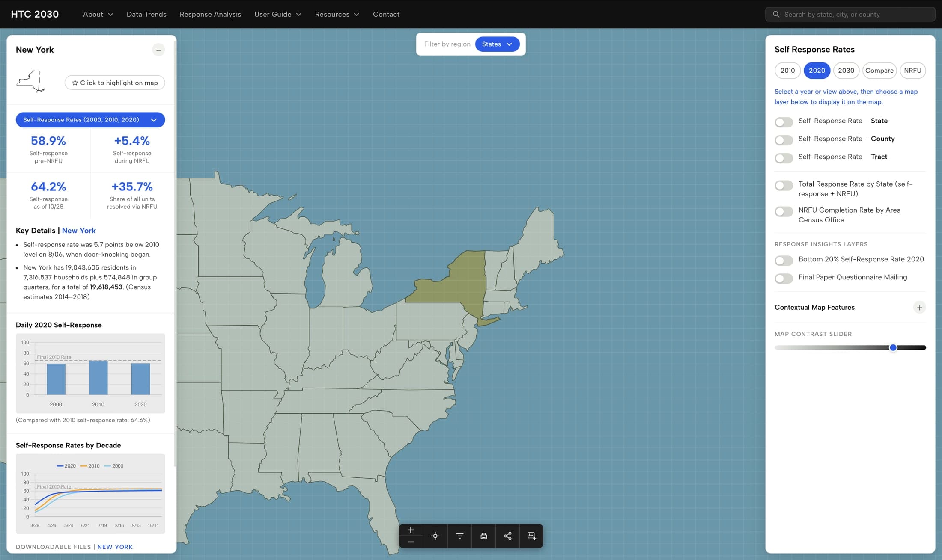
Task: Enable Total Response Rate by State layer
Action: (x=784, y=185)
